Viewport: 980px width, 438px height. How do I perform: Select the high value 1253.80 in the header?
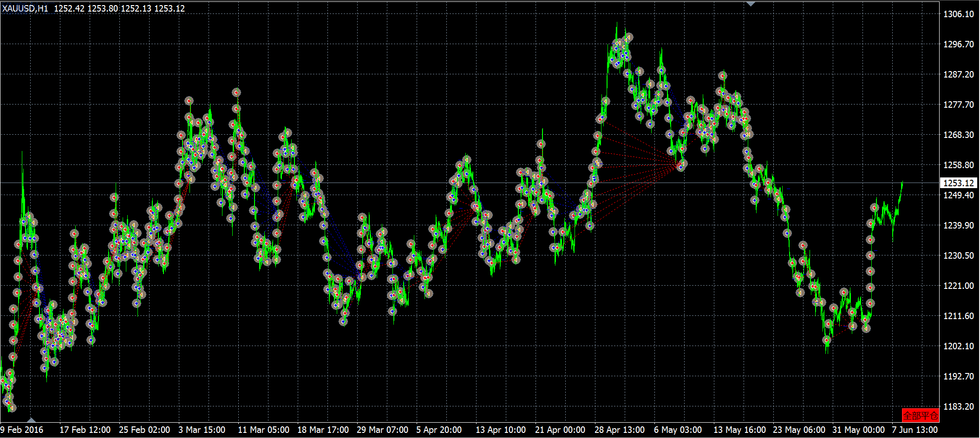click(x=103, y=8)
